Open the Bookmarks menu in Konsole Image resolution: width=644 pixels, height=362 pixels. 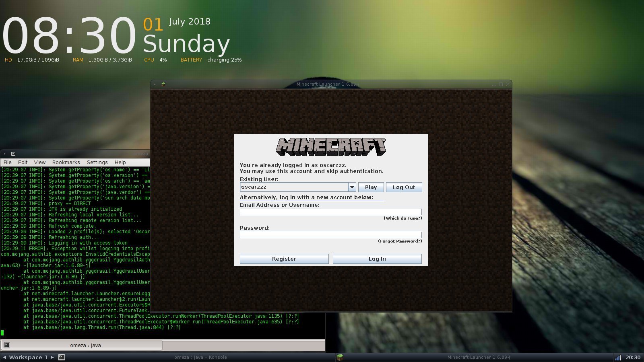[x=66, y=162]
